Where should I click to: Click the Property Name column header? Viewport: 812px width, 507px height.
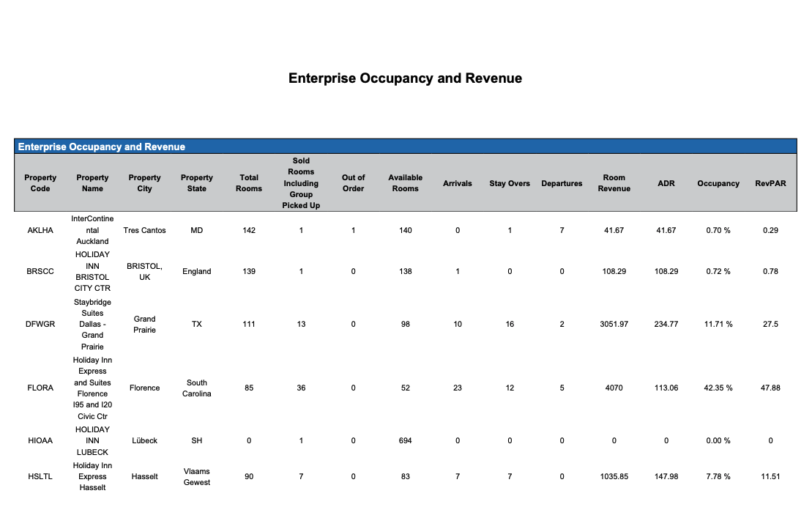(92, 183)
